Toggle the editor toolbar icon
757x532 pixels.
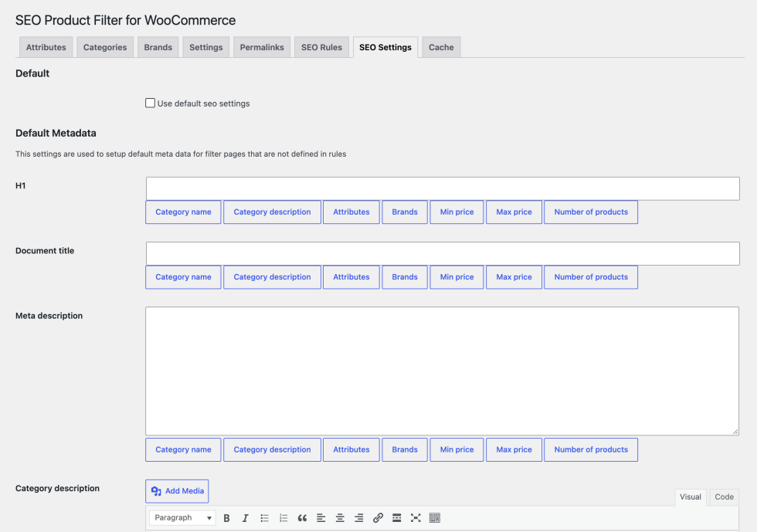coord(434,518)
